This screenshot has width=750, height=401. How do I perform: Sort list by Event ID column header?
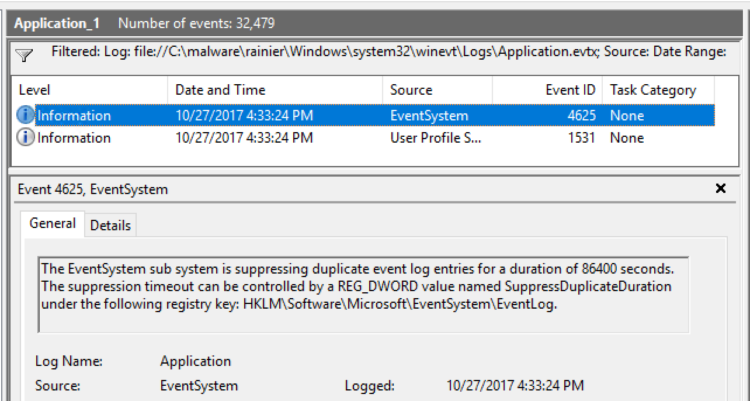pos(570,90)
